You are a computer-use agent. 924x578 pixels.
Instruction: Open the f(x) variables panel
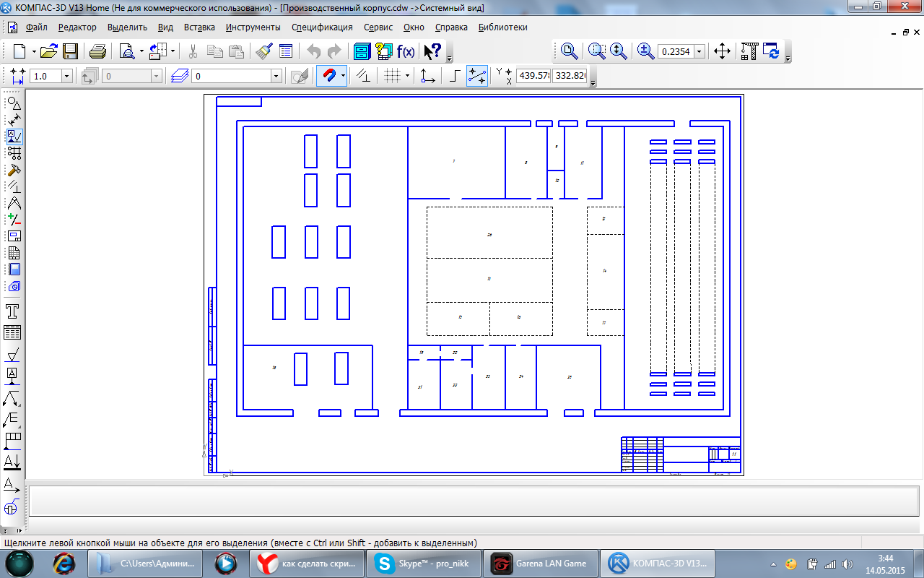point(406,51)
